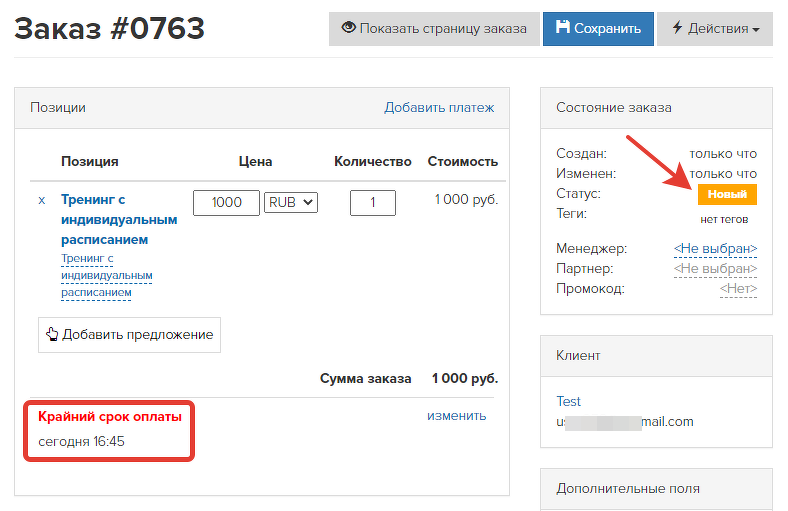
Task: Open the Добавить платеж link
Action: coord(439,107)
